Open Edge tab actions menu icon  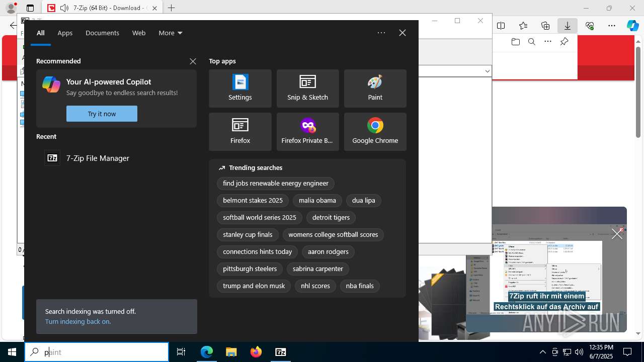click(x=30, y=8)
